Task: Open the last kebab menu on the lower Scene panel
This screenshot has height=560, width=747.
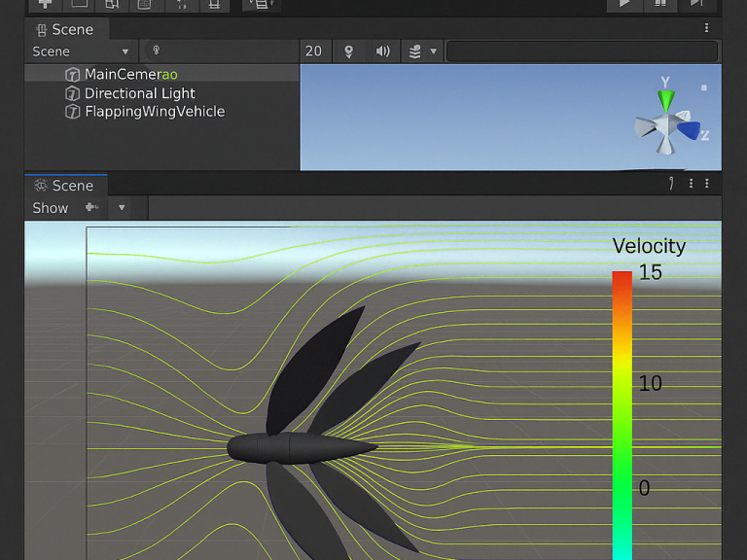Action: point(707,184)
